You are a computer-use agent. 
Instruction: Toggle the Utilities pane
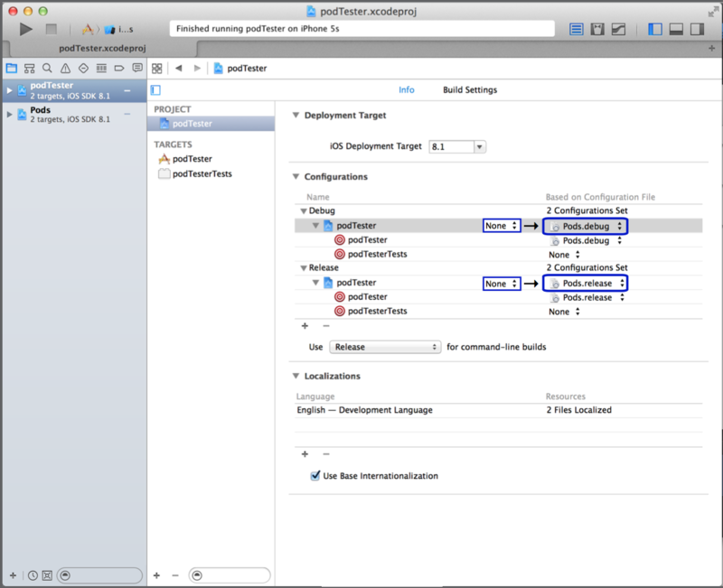(x=697, y=29)
